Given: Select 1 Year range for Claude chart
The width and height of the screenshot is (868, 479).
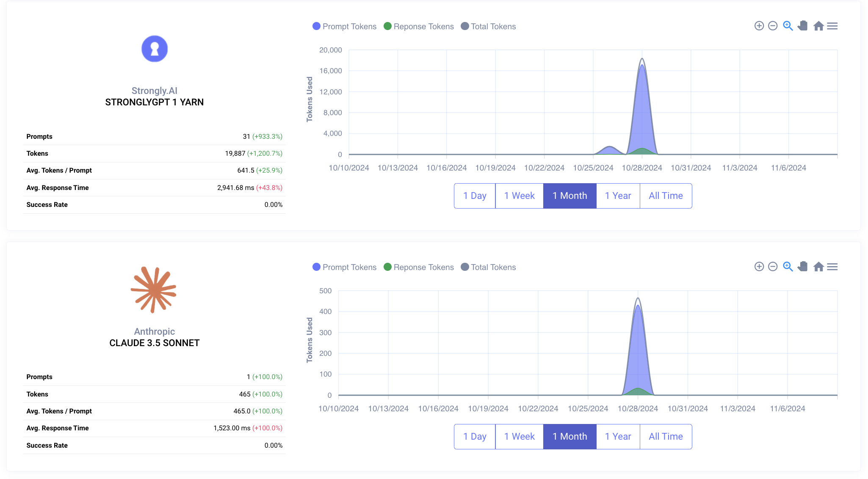Looking at the screenshot, I should [x=618, y=437].
